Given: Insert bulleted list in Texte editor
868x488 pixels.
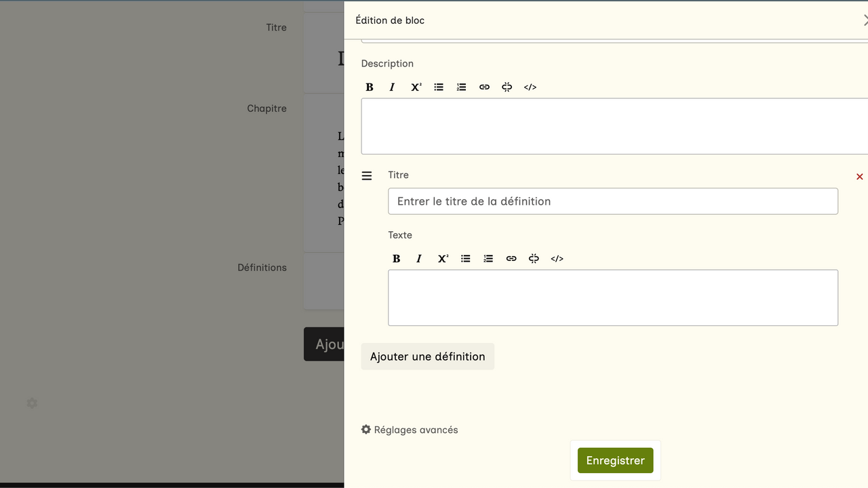Looking at the screenshot, I should (x=466, y=259).
